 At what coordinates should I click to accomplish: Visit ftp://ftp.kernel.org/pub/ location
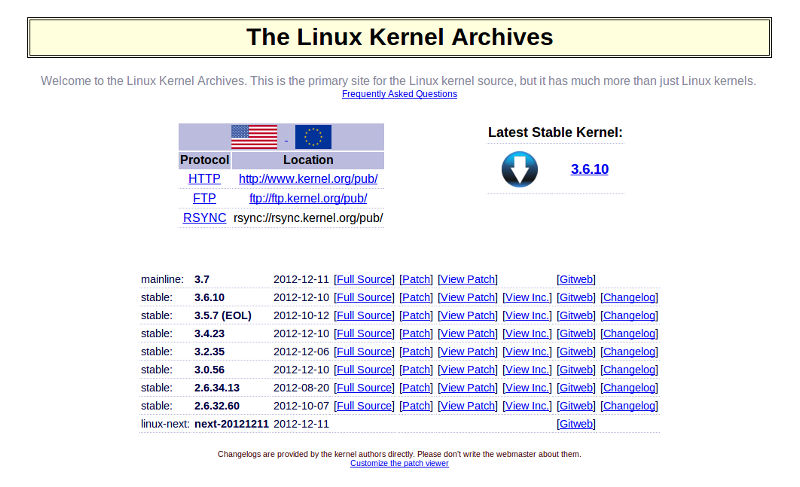(308, 198)
